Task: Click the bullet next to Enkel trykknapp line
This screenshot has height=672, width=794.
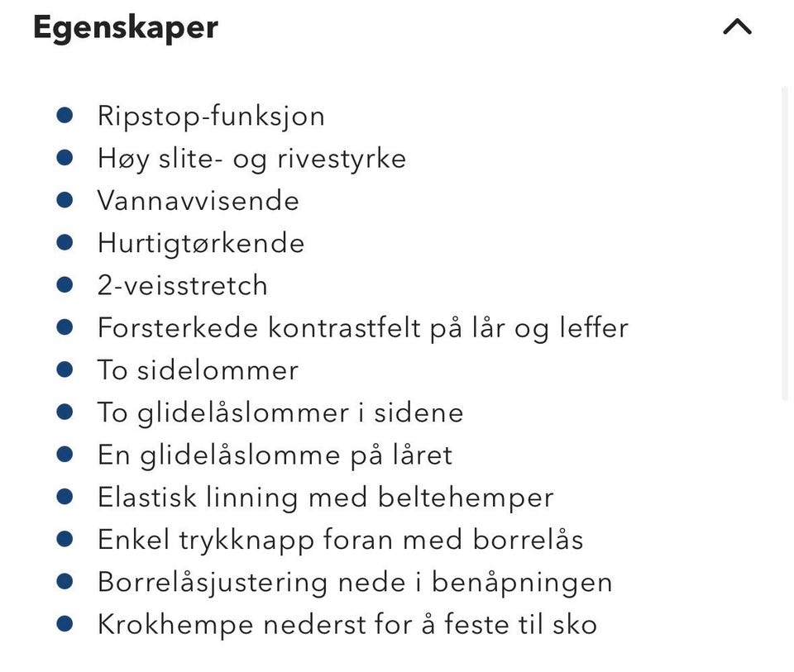Action: coord(65,538)
